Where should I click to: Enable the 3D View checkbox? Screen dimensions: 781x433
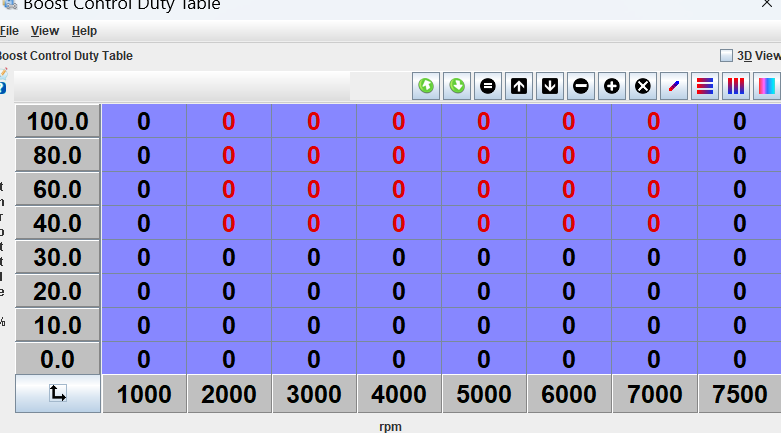click(727, 56)
